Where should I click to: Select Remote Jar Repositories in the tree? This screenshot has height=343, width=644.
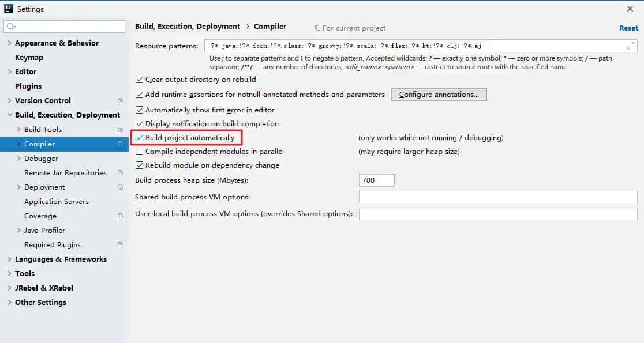tap(65, 173)
